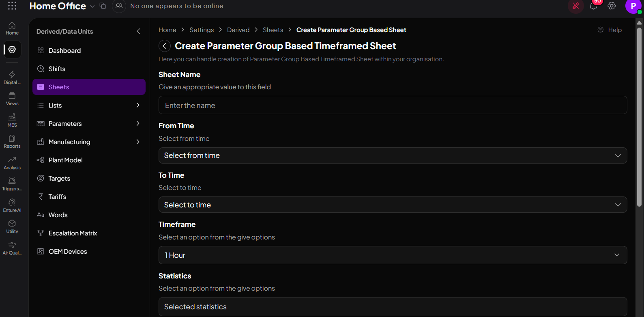Open OEM Devices in the sidebar

coord(89,251)
